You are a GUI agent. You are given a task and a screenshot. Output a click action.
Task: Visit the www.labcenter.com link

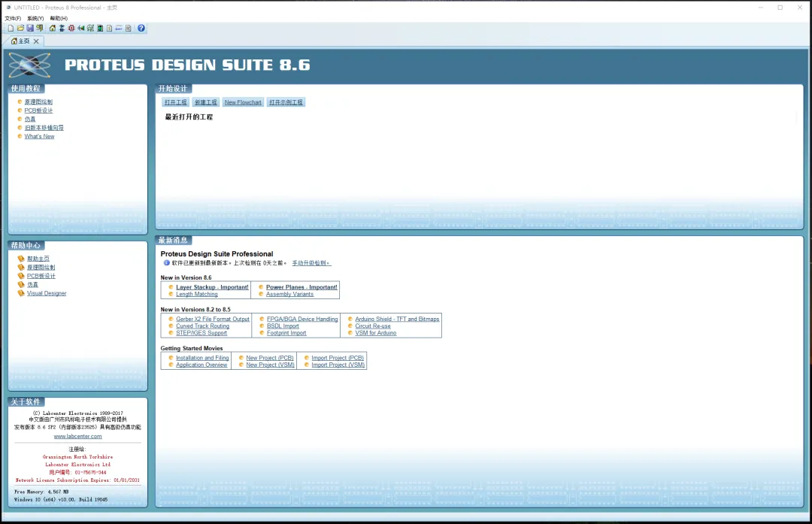pos(77,437)
